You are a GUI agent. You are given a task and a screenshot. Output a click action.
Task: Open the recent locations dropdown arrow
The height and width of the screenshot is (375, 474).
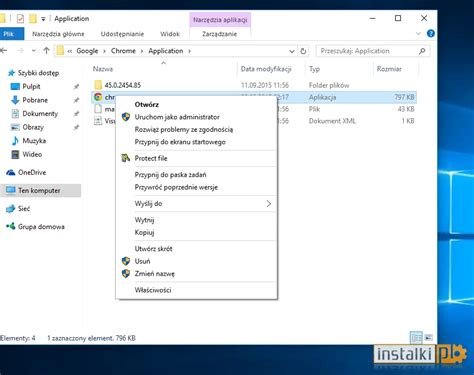click(x=34, y=51)
